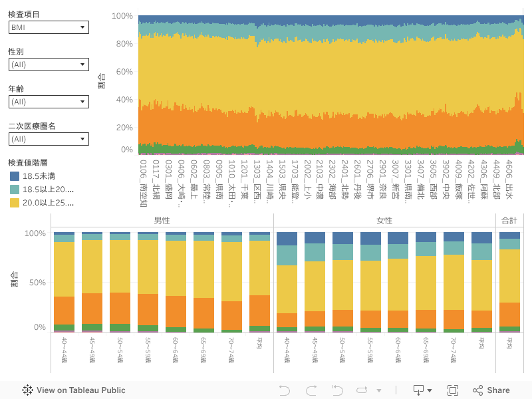Click the 3007_新宮 axis label
The image size is (532, 399).
pos(395,179)
